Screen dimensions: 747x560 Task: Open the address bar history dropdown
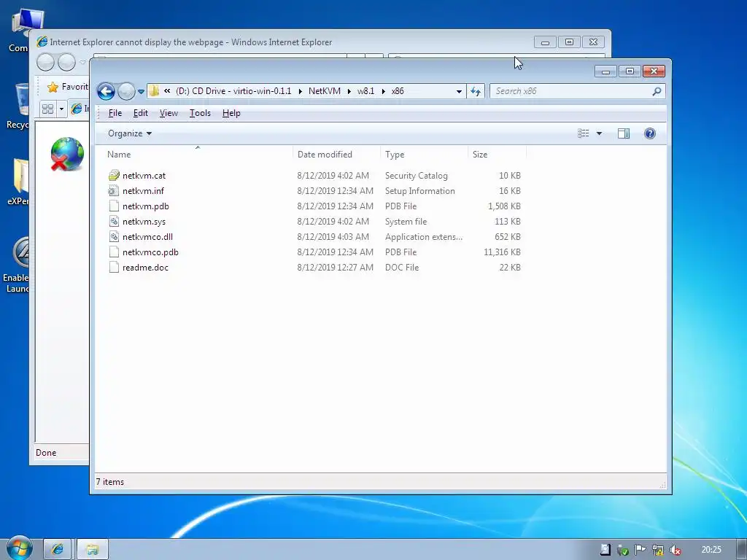pos(459,91)
